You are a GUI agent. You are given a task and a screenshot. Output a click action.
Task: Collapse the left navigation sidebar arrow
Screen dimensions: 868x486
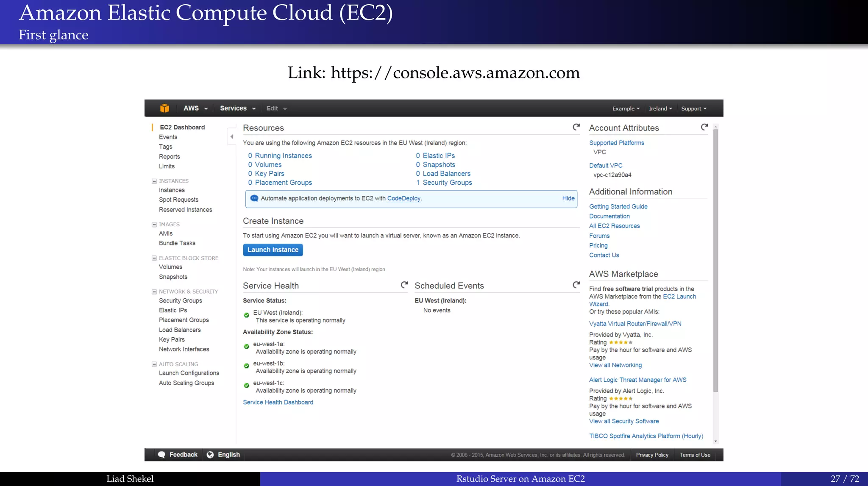232,136
